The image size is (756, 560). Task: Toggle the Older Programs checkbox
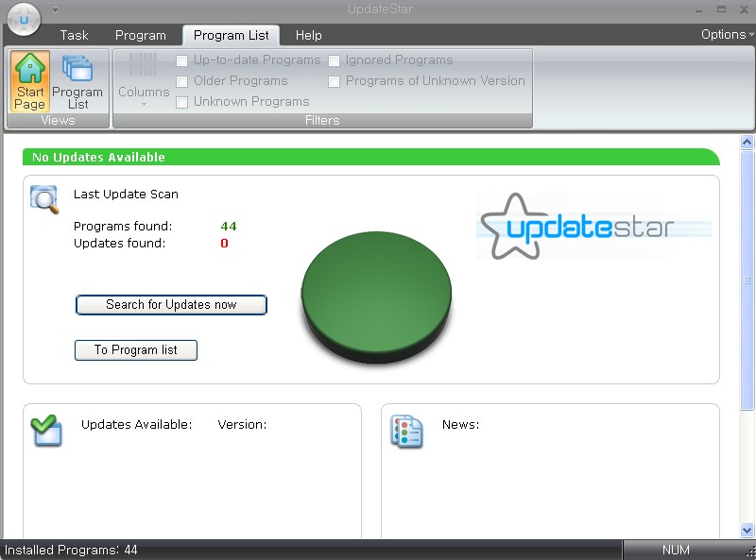(x=181, y=81)
